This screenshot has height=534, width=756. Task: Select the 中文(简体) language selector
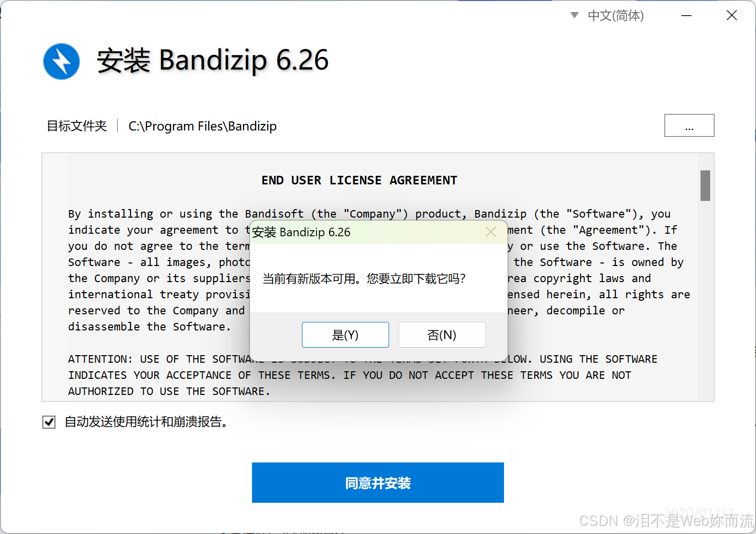tap(615, 16)
